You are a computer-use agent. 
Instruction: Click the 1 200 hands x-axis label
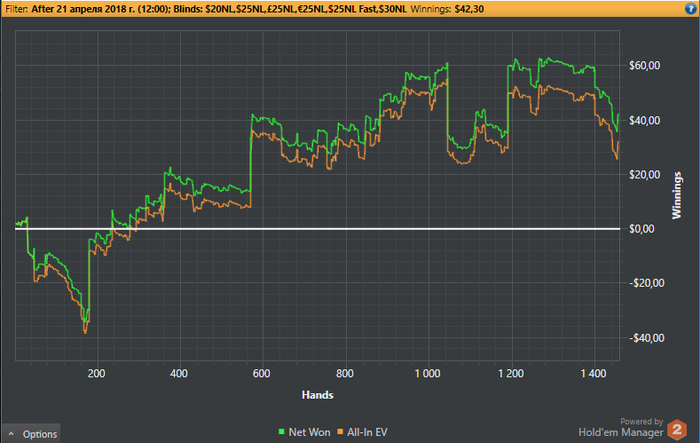tap(511, 373)
